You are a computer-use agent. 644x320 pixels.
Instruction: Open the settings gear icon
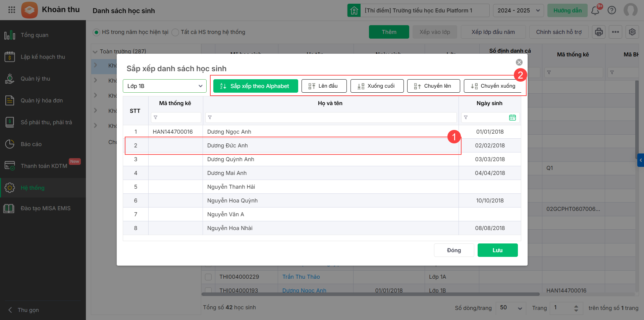pyautogui.click(x=632, y=32)
